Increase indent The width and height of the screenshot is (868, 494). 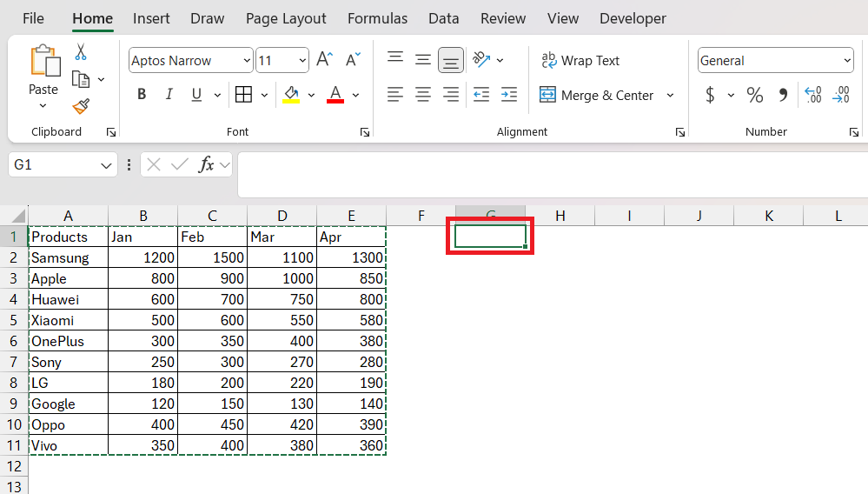509,95
